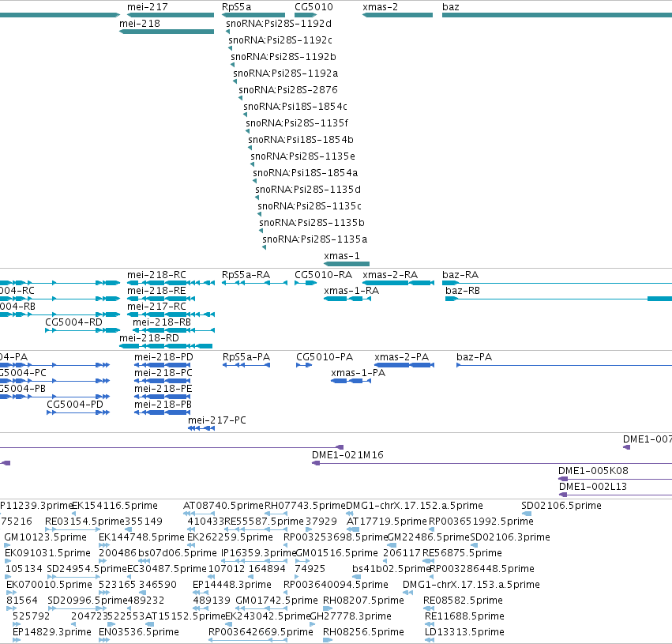Select snoRNA:Psi28S-1135d label
The image size is (672, 644).
pyautogui.click(x=308, y=190)
